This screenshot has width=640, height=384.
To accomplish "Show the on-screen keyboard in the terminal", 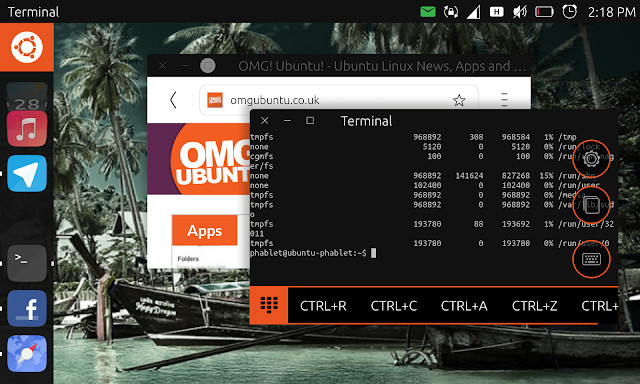I will point(591,259).
